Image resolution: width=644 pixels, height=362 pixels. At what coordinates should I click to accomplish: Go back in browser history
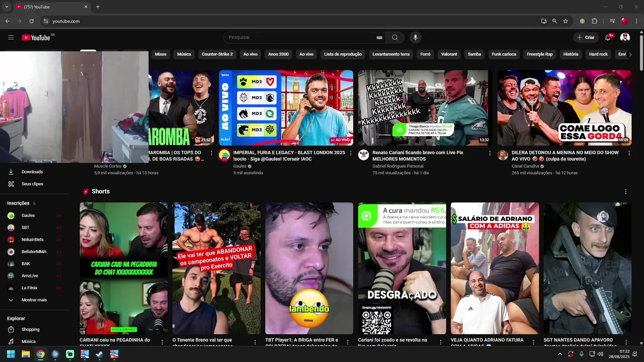[7, 21]
